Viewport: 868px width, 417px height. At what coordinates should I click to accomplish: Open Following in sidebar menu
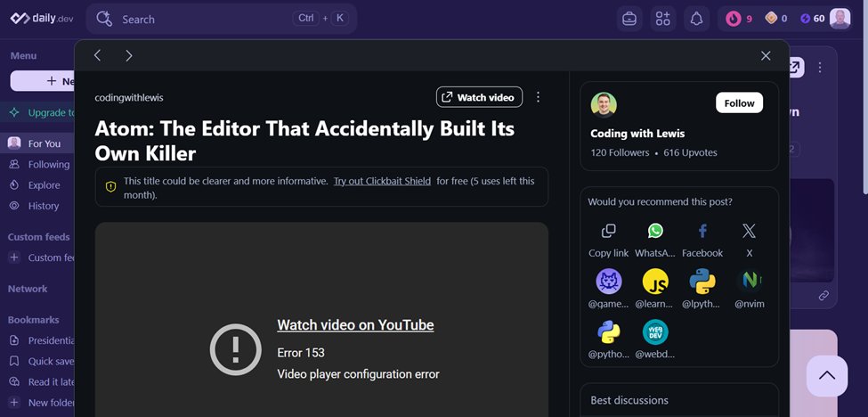(37, 165)
